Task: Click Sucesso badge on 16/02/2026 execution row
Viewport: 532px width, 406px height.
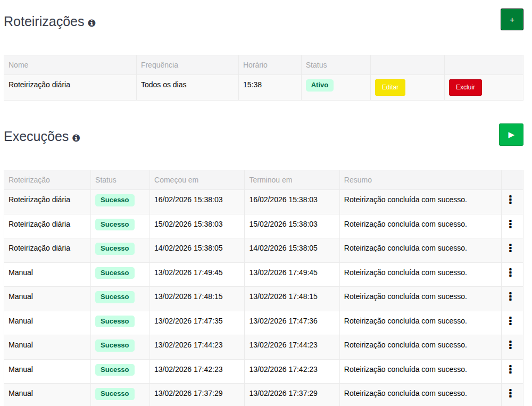Action: tap(114, 200)
